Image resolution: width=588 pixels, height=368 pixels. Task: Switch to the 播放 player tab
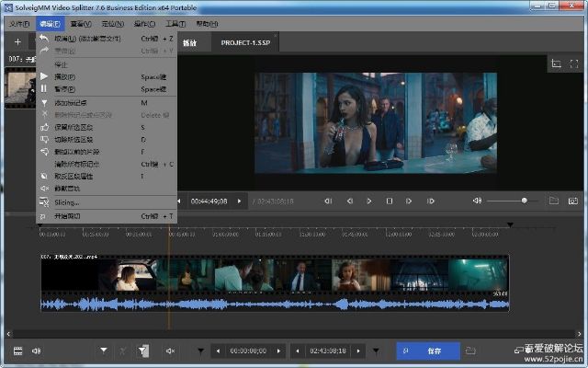pyautogui.click(x=190, y=43)
